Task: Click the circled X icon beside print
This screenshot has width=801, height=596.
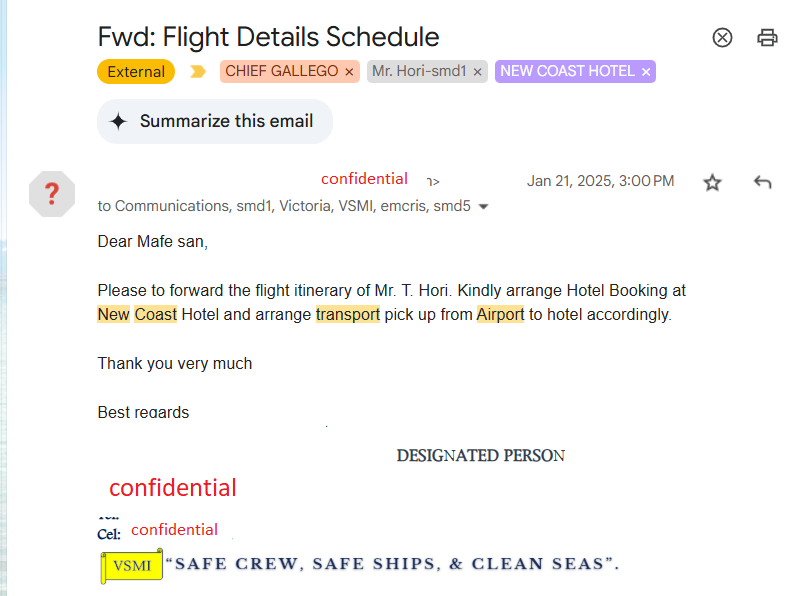Action: [x=722, y=38]
